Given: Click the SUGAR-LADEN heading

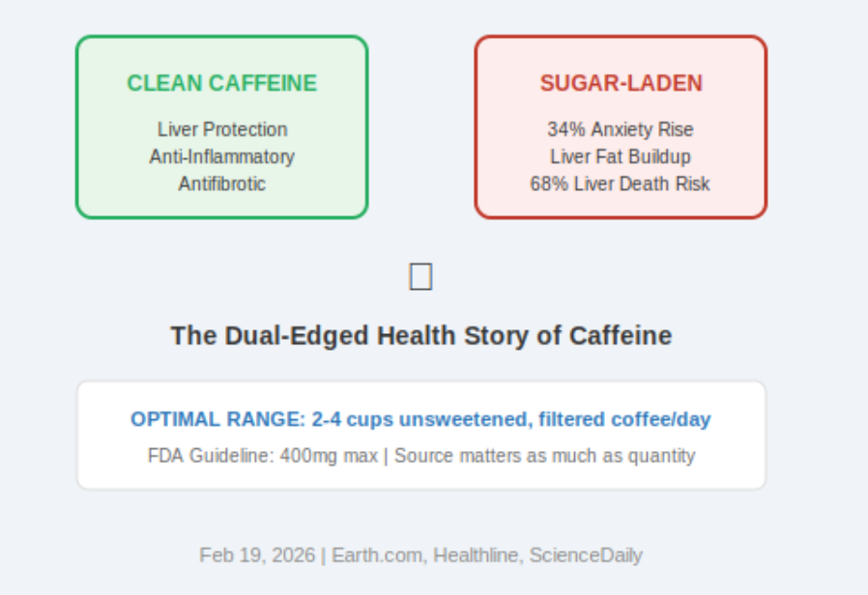Looking at the screenshot, I should pyautogui.click(x=621, y=84).
